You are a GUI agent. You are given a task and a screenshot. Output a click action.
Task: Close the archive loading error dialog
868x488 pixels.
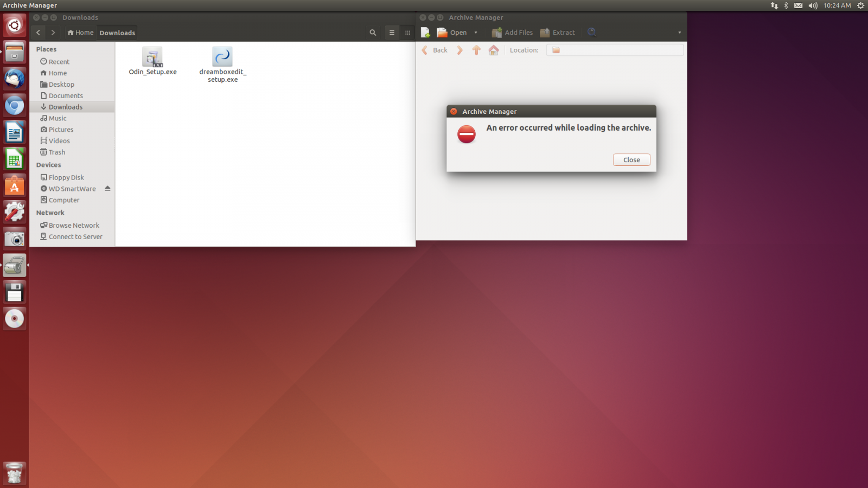pos(631,160)
